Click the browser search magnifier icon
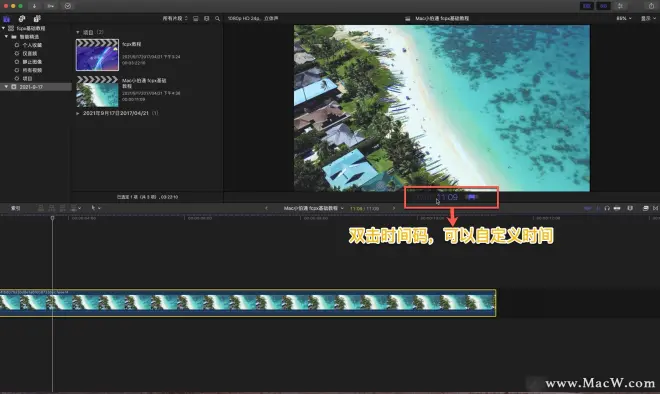The height and width of the screenshot is (394, 660). pos(217,19)
